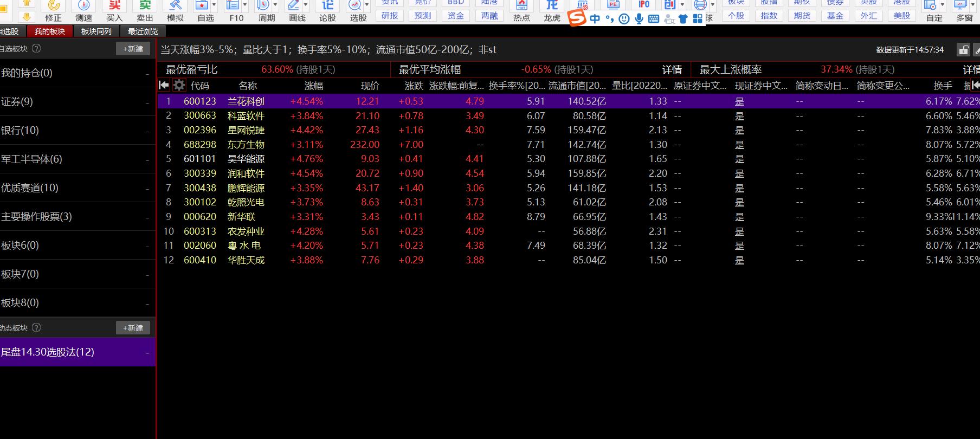
Task: Click the 基金 fund button
Action: click(x=835, y=15)
